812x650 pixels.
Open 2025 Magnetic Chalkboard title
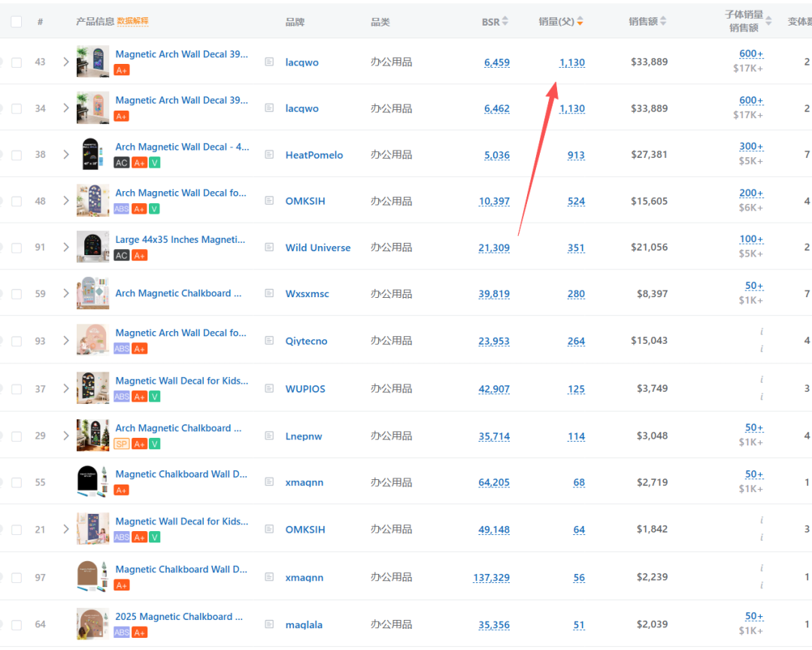pos(179,616)
